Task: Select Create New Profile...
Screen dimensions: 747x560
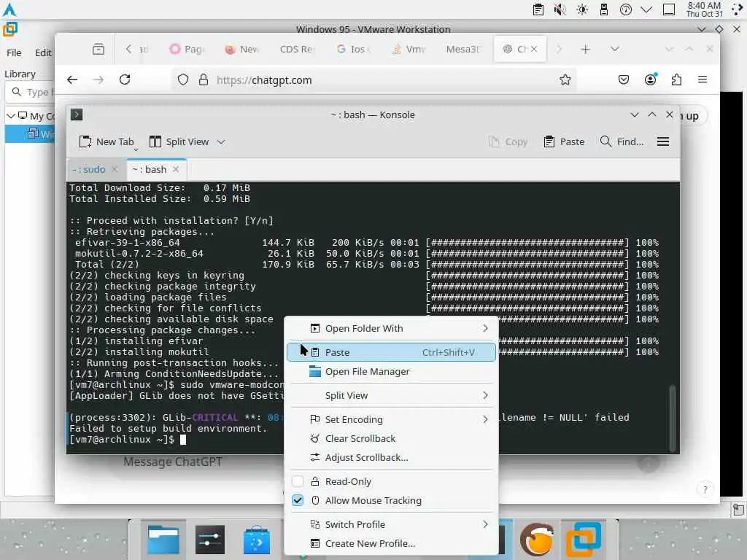Action: 391,543
